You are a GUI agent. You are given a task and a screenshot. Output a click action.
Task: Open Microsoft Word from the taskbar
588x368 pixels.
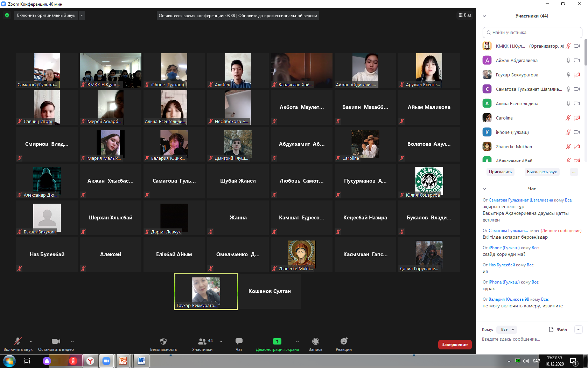141,361
